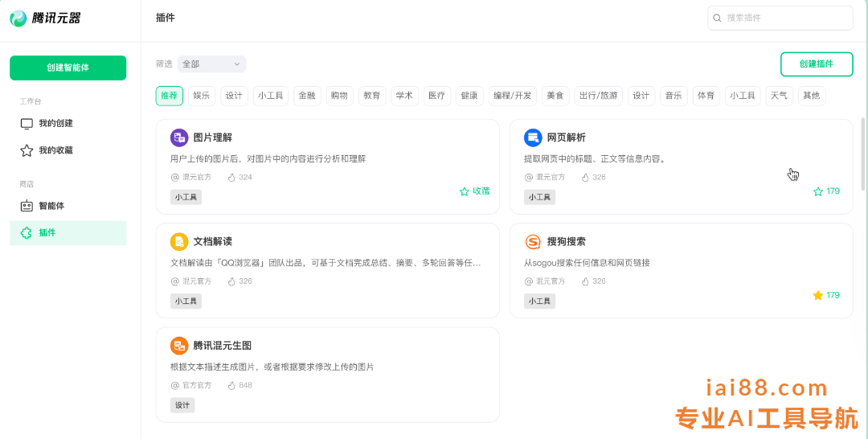Screen dimensions: 868x439
Task: Click the vertical scrollbar on the right
Action: (863, 154)
